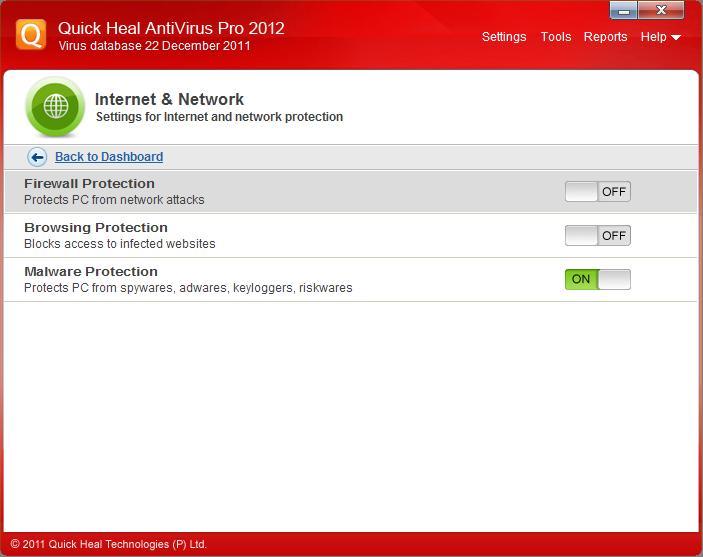Turn on Firewall Protection toggle
The height and width of the screenshot is (557, 703).
point(598,191)
